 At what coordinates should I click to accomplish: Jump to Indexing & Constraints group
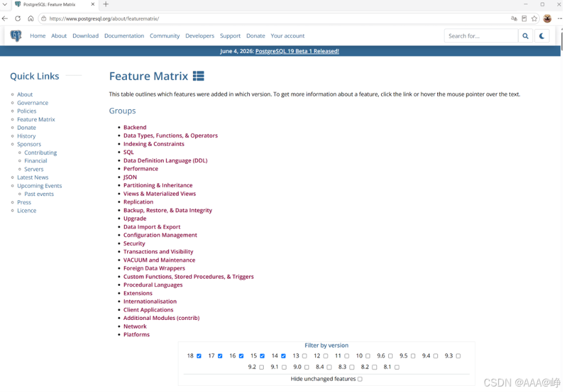(154, 144)
